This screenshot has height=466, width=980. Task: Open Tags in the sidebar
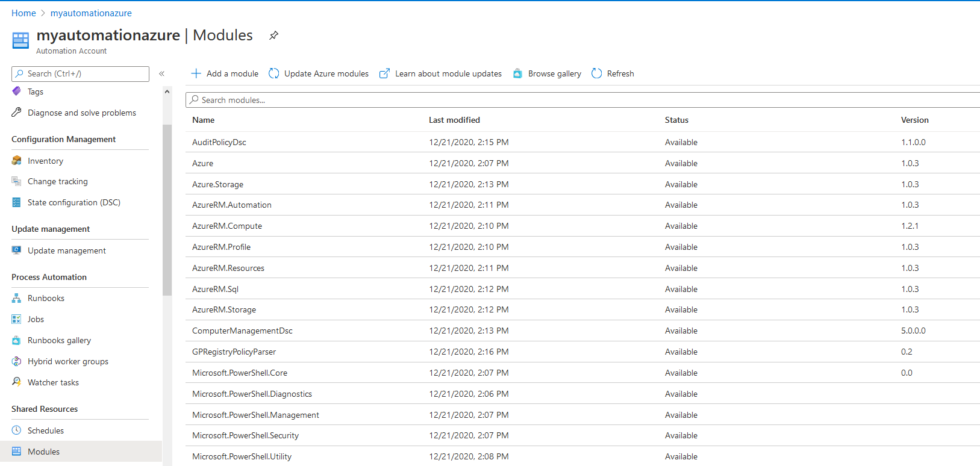coord(36,92)
